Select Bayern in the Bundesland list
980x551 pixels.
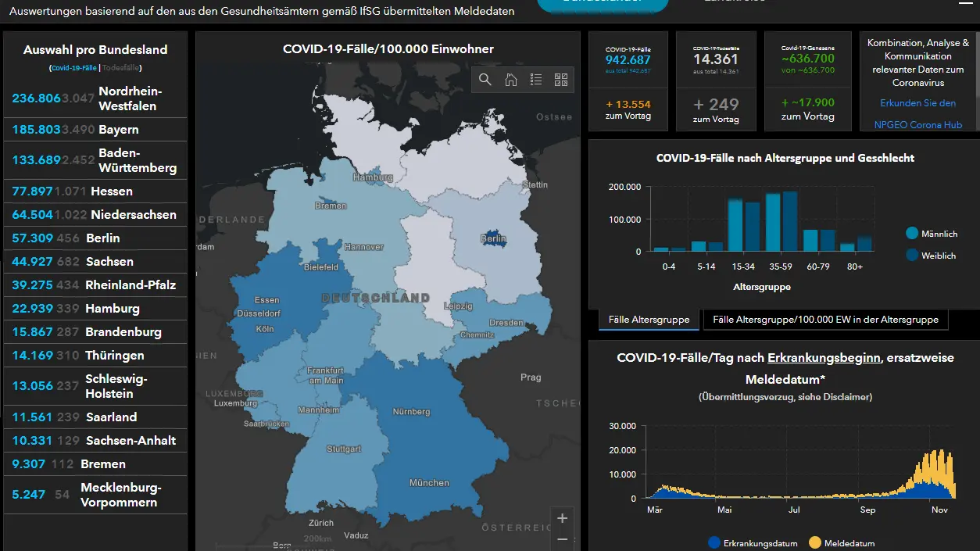point(95,130)
